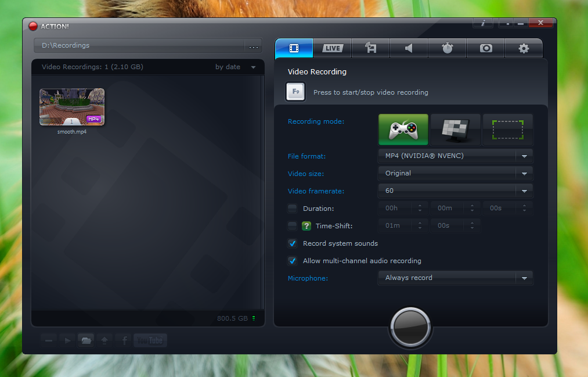
Task: Click the Duration hours stepper arrows
Action: click(420, 208)
